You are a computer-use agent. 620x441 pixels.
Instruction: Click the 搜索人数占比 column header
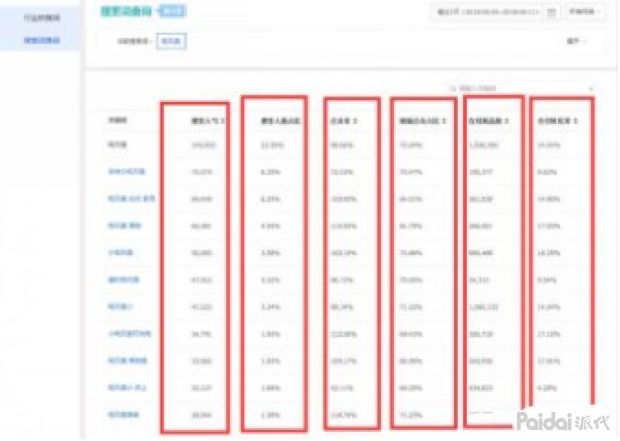click(280, 121)
